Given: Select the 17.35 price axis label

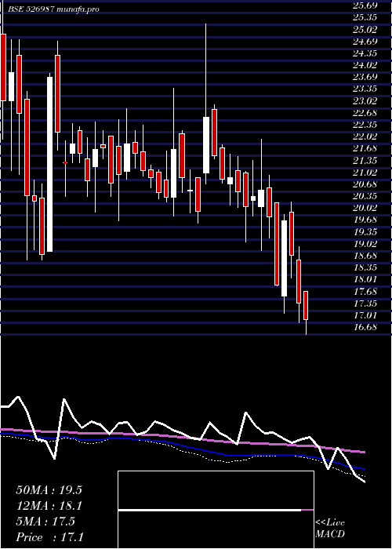Looking at the screenshot, I should [365, 304].
